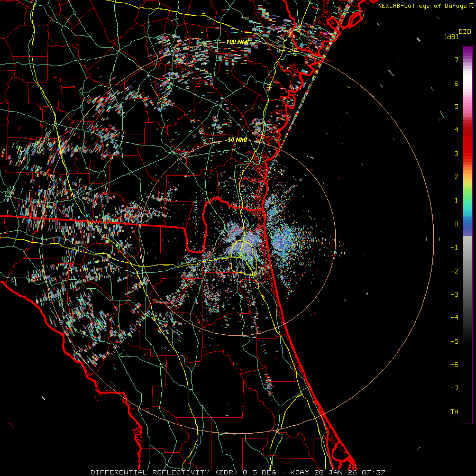This screenshot has height=476, width=476.
Task: Select the 0 dB scale label
Action: [x=456, y=224]
